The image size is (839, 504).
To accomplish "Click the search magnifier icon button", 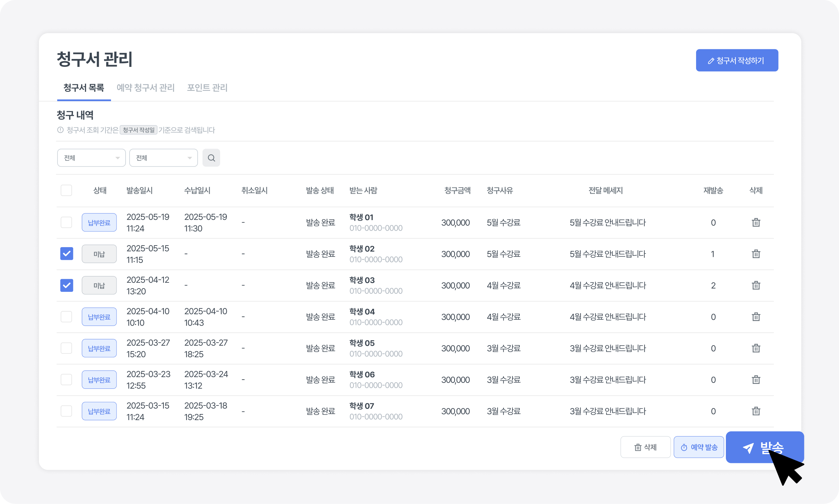I will (211, 158).
